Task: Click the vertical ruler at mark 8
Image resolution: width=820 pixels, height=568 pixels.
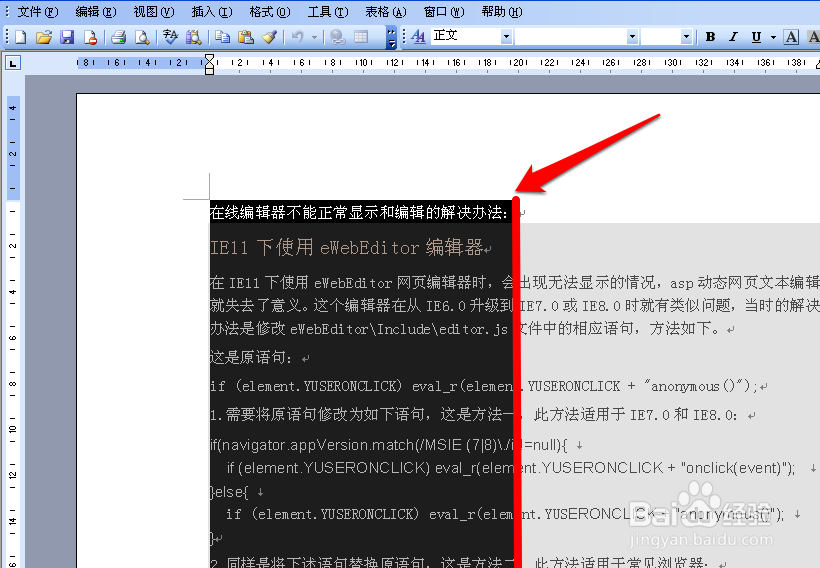Action: [x=13, y=384]
